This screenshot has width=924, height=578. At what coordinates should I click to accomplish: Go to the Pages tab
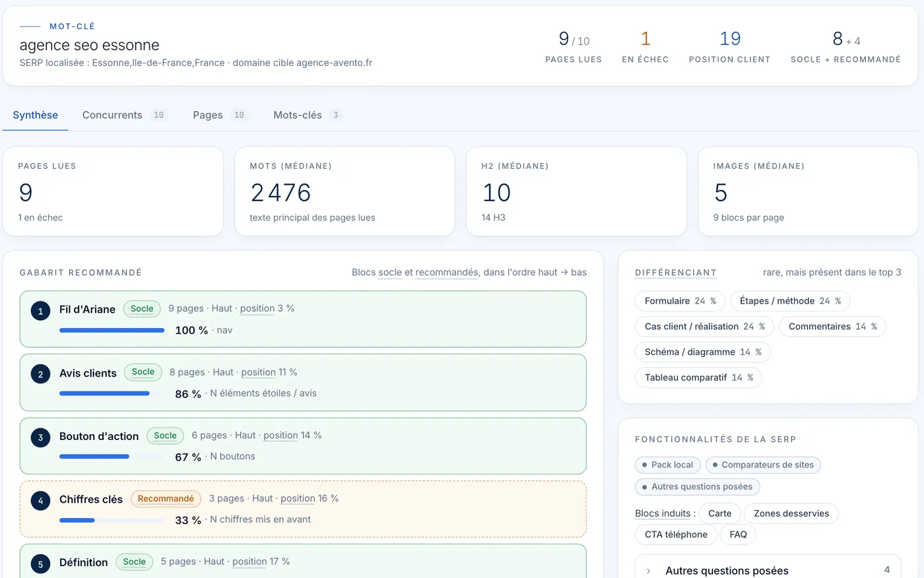tap(220, 115)
